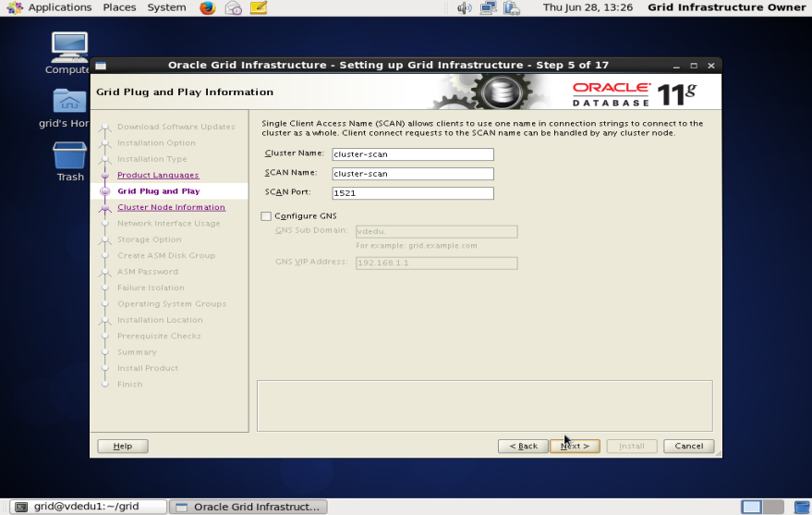Image resolution: width=812 pixels, height=515 pixels.
Task: Click in the Cluster Name field
Action: (413, 154)
